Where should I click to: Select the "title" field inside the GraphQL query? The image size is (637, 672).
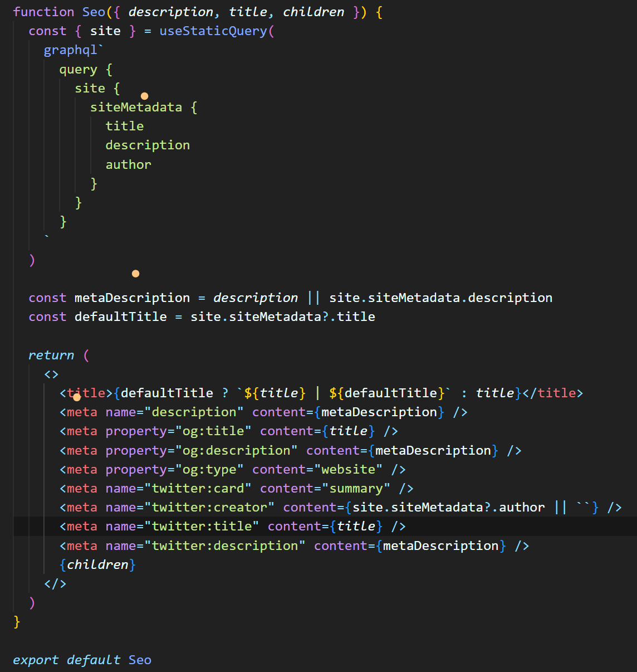coord(125,126)
